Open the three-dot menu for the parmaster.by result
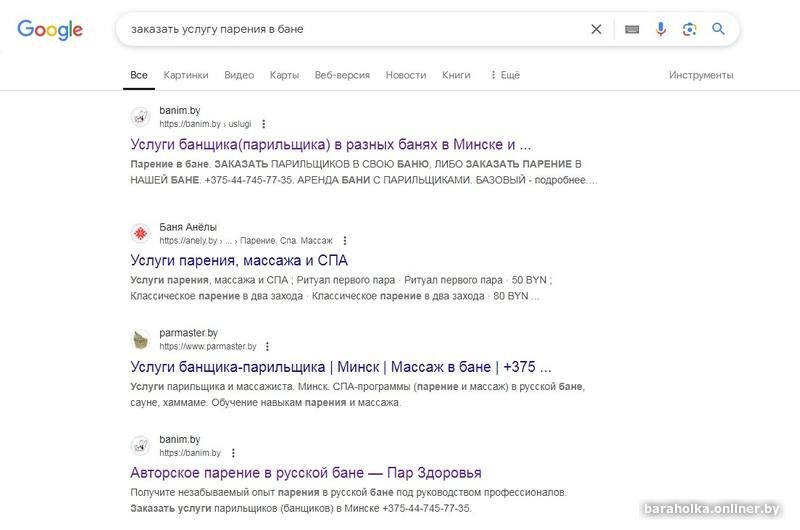 coord(267,346)
